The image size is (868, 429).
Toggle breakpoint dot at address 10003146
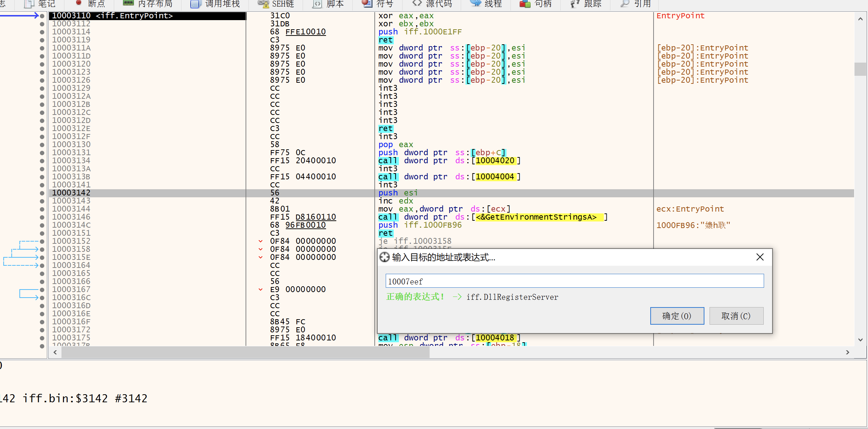[42, 217]
